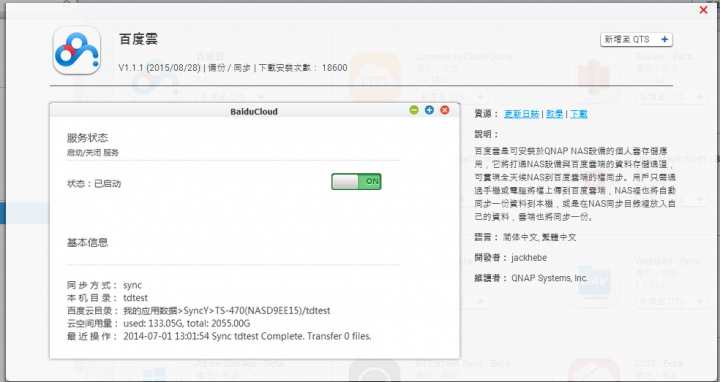Click the V1.1.1 (2015/08/28) version text
Screen dimensions: 720x382
click(x=159, y=68)
